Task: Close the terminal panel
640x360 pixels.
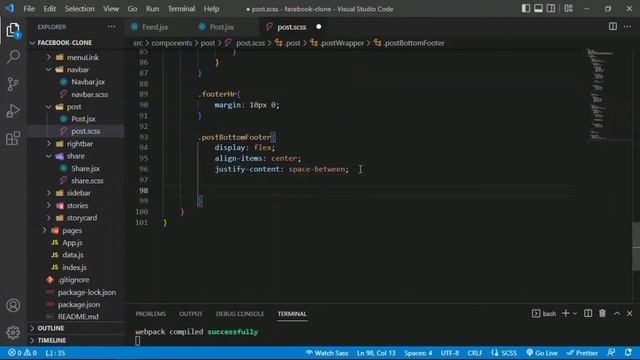Action: (x=629, y=313)
